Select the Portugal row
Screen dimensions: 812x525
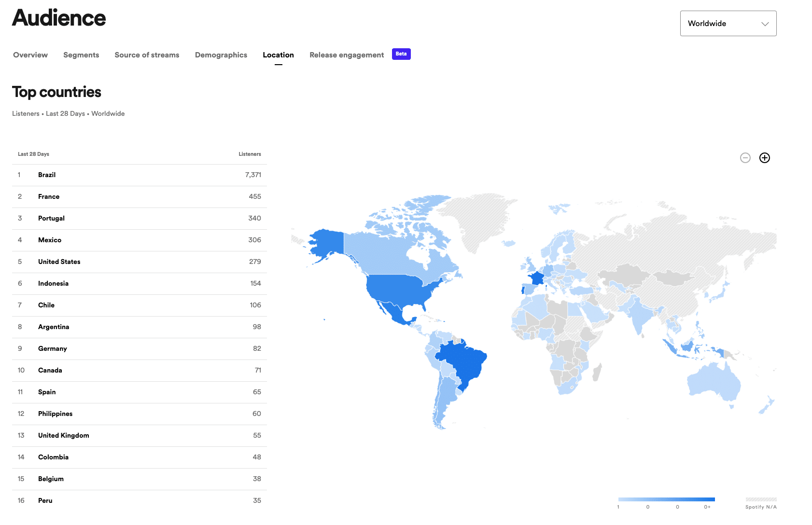[139, 219]
